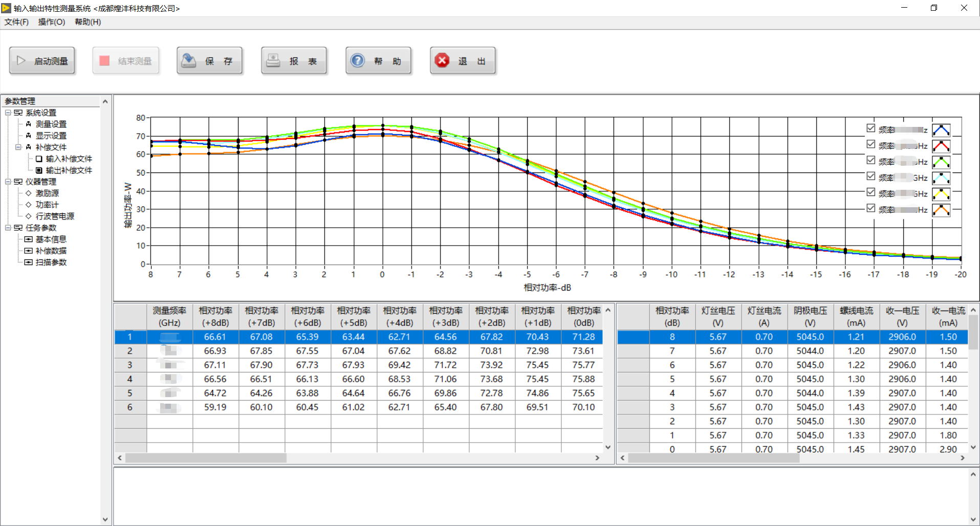Select row 3 in the frequency table

(130, 365)
